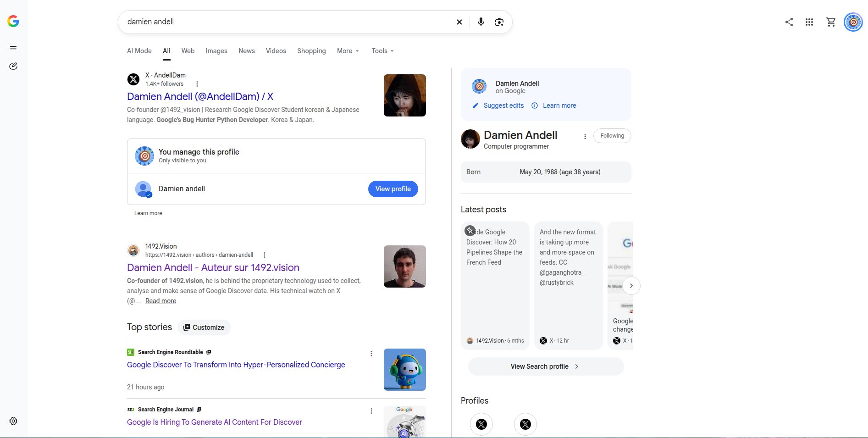The height and width of the screenshot is (438, 868).
Task: Start voice search with microphone icon
Action: (x=481, y=22)
